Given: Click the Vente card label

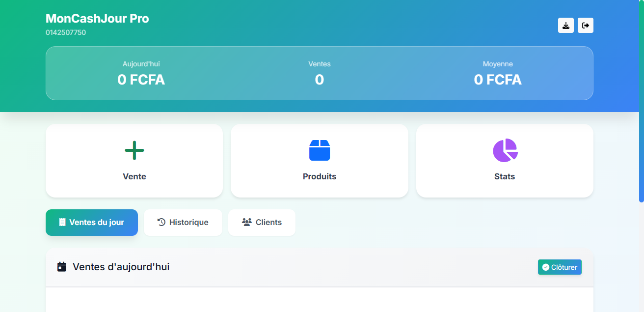Looking at the screenshot, I should tap(134, 176).
